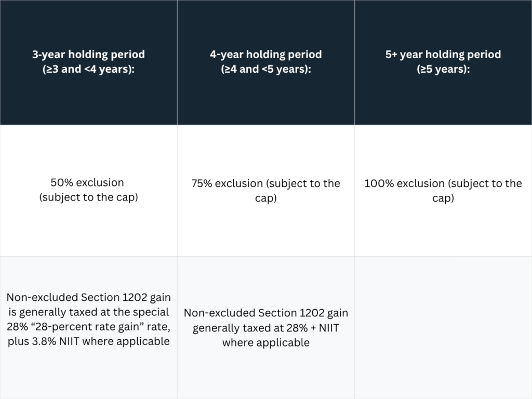
Task: Click "generally taxed at 28% + NIIT" line
Action: tap(265, 328)
